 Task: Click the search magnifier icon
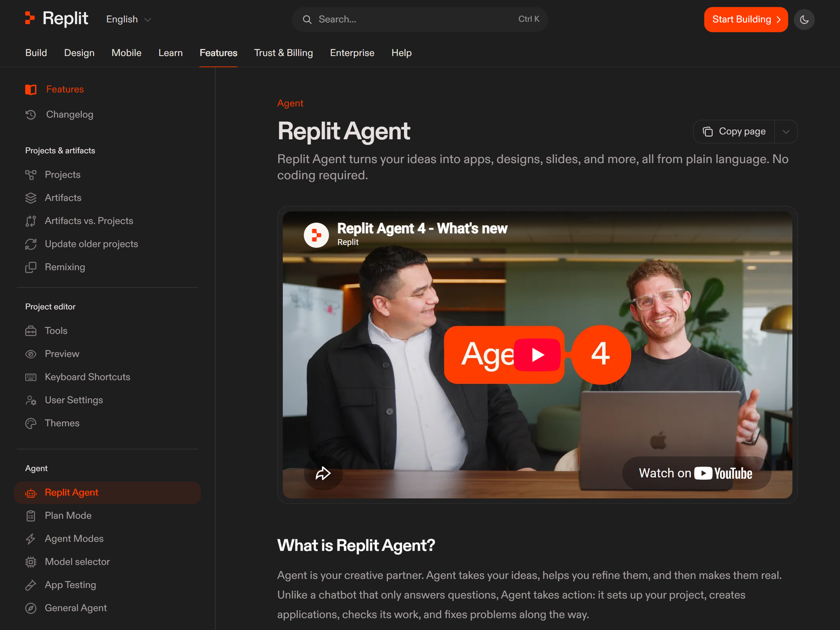tap(307, 19)
